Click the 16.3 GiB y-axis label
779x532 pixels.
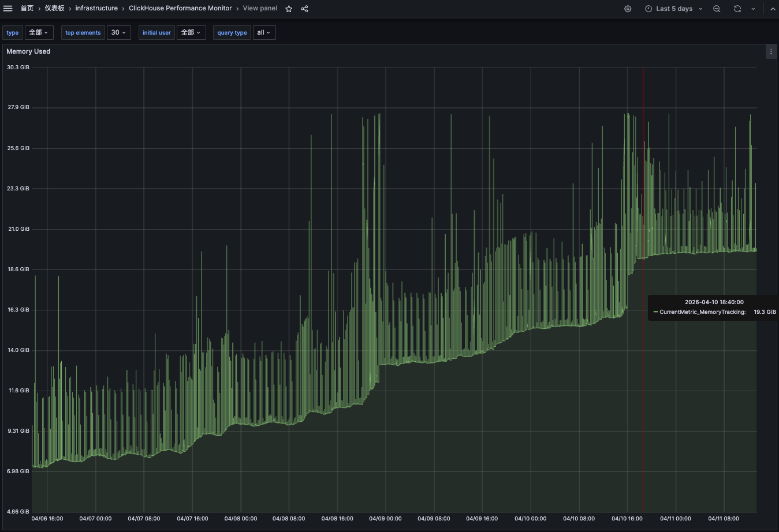pyautogui.click(x=18, y=310)
